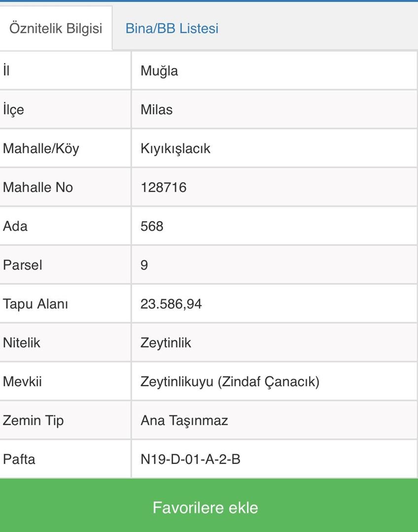Click the Kıyıkışlacık neighborhood value
Viewport: 418px width, 532px height.
(x=175, y=148)
